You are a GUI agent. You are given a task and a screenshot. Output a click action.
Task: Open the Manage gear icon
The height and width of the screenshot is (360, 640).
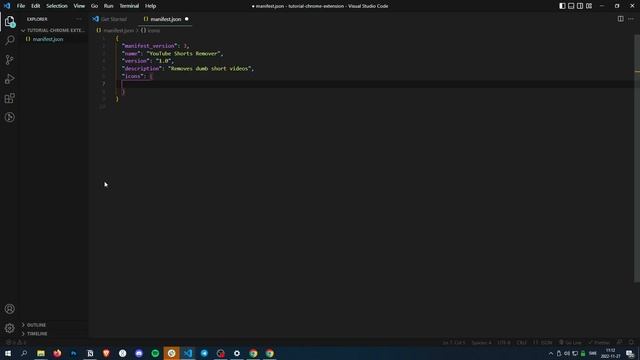[x=10, y=328]
